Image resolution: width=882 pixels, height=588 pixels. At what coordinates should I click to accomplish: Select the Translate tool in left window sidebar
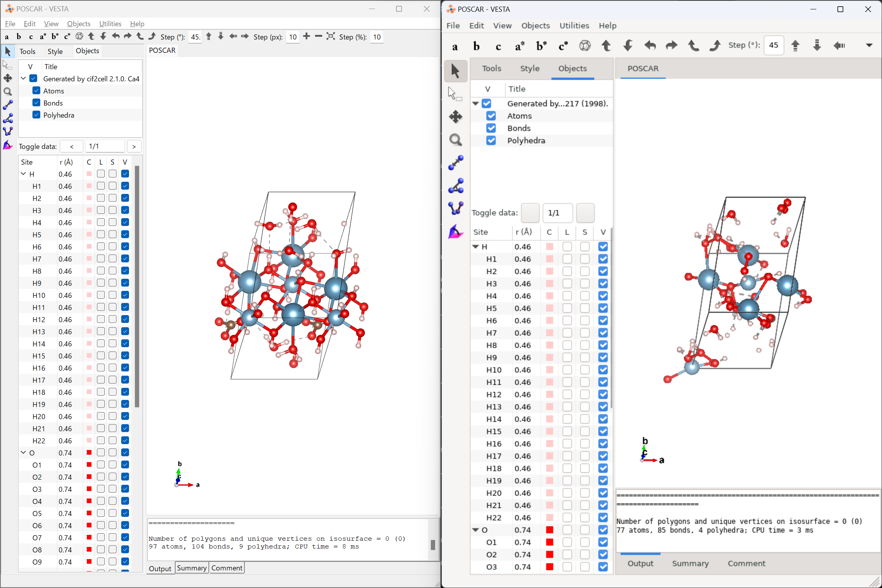7,78
